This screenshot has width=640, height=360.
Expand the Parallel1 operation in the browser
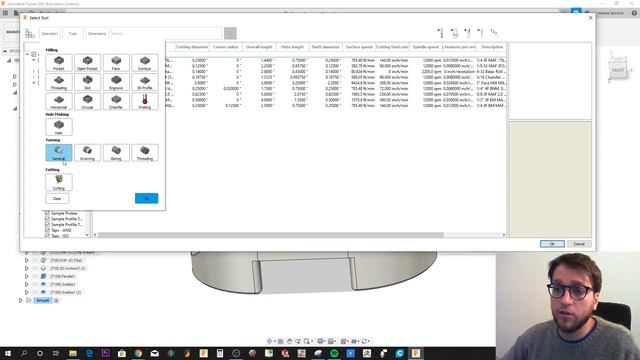tap(27, 276)
